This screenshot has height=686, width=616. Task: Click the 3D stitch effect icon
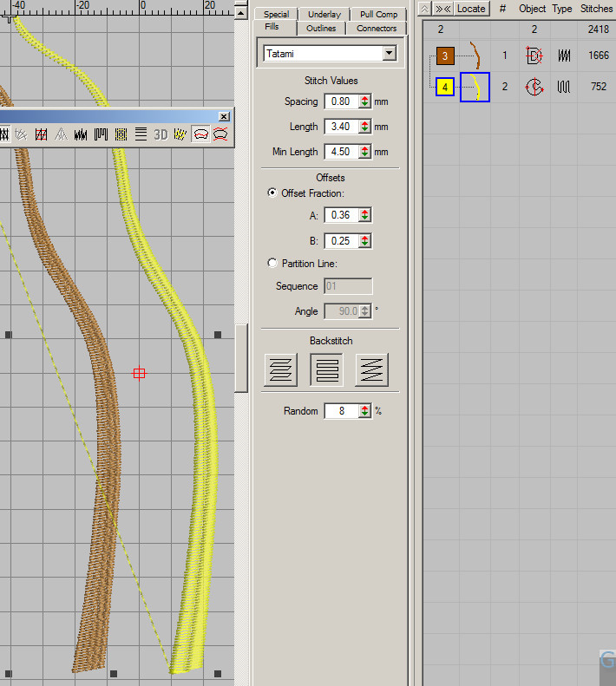click(x=161, y=134)
